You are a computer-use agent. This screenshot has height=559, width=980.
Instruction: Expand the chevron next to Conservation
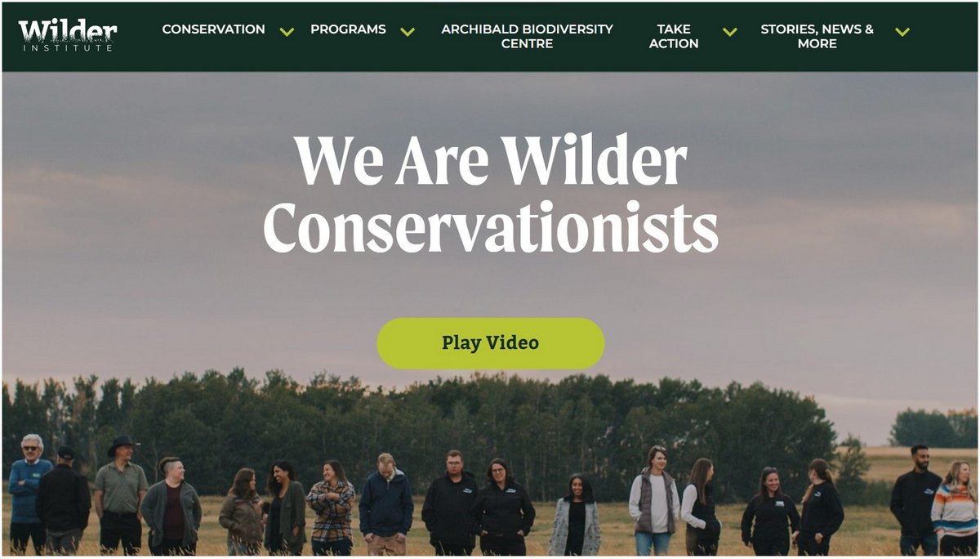click(x=287, y=32)
